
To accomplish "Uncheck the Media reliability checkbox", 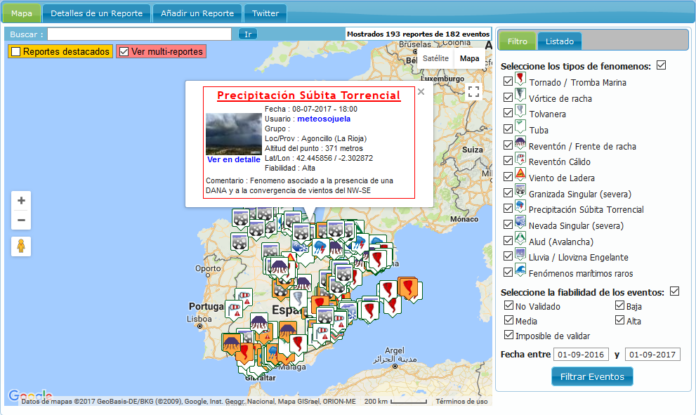I will pos(509,320).
